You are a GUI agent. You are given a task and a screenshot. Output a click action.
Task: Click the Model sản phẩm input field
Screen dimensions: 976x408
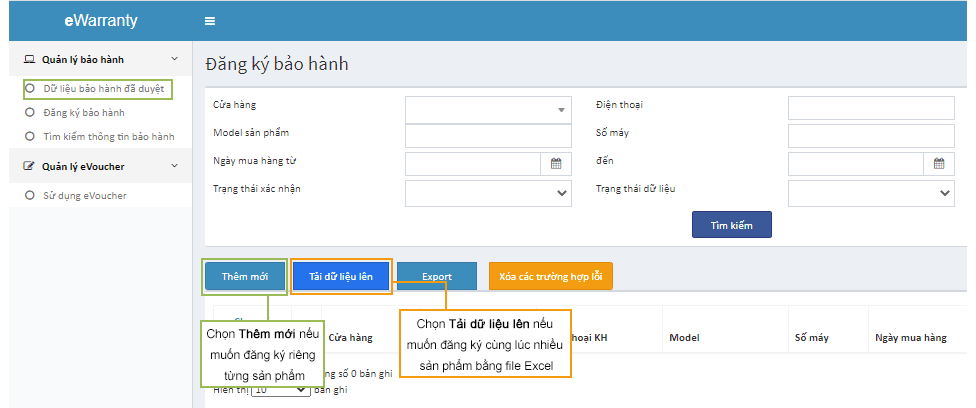(488, 136)
